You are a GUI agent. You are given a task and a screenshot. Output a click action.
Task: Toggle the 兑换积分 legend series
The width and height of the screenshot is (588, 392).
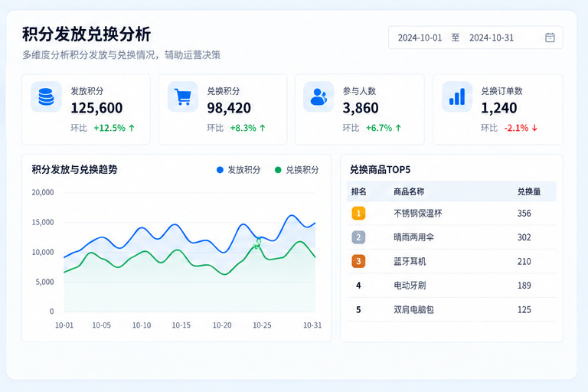coord(296,170)
